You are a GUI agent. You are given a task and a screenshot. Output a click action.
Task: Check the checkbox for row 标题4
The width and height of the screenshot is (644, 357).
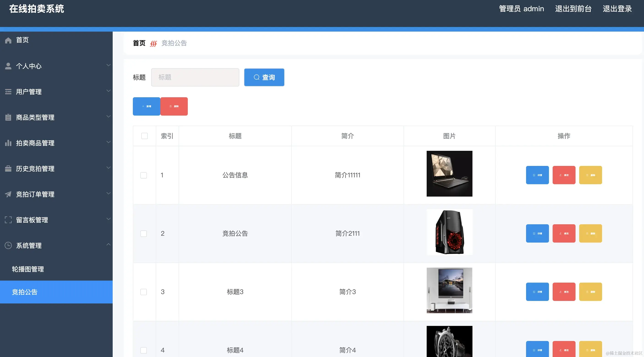point(144,350)
